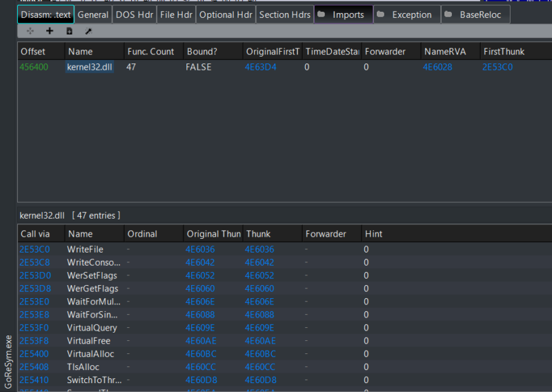This screenshot has width=552, height=392.
Task: Click the greyed four-arrow move icon
Action: click(x=30, y=31)
